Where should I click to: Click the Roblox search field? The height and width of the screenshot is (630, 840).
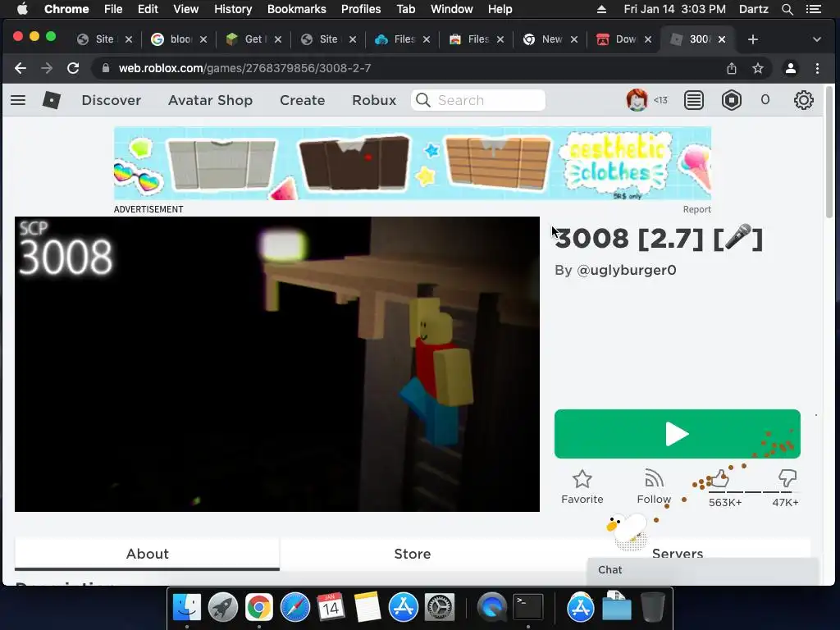click(478, 100)
